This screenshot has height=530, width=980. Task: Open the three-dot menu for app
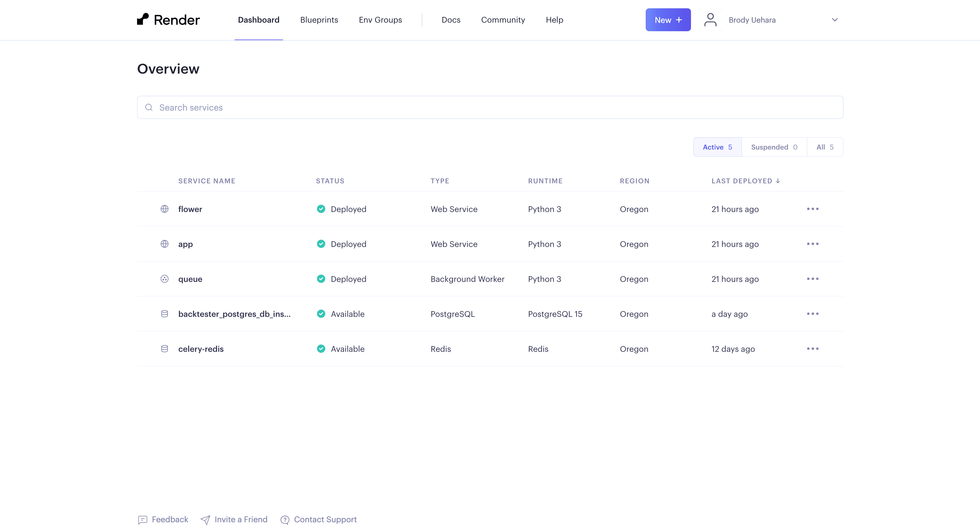pyautogui.click(x=813, y=244)
